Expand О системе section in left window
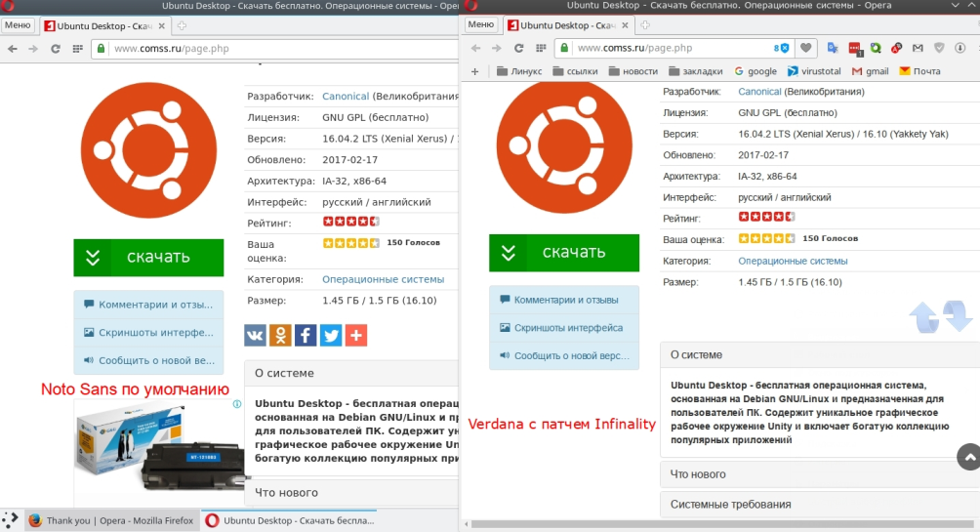980x532 pixels. coord(351,373)
